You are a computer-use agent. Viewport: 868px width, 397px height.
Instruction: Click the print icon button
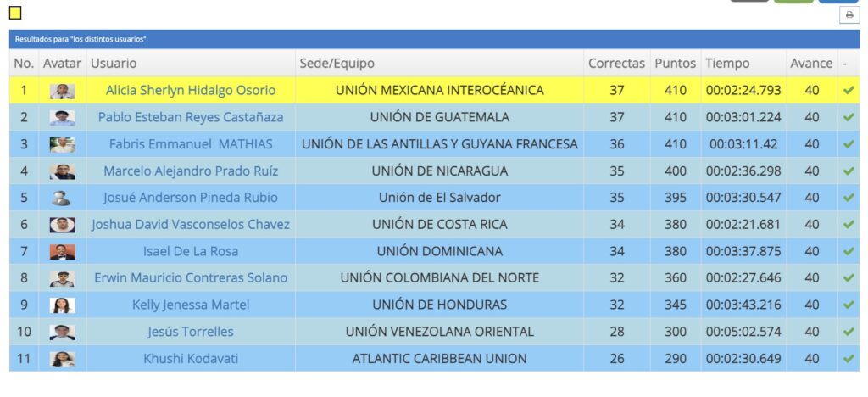tap(849, 15)
